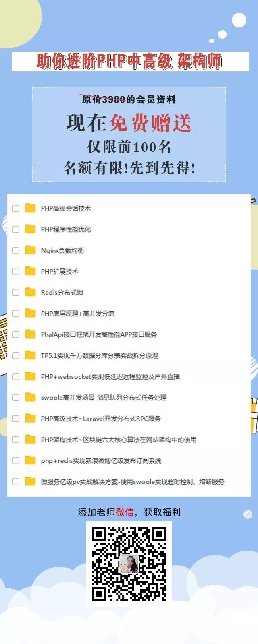Open the PHP底层原理+高并发分流 folder icon
The image size is (258, 644).
tap(30, 313)
